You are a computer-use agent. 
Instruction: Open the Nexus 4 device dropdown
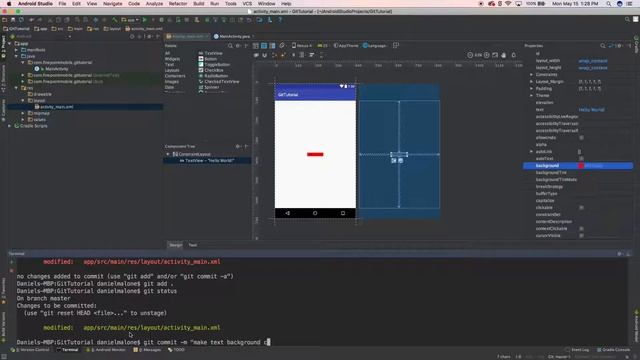(302, 46)
